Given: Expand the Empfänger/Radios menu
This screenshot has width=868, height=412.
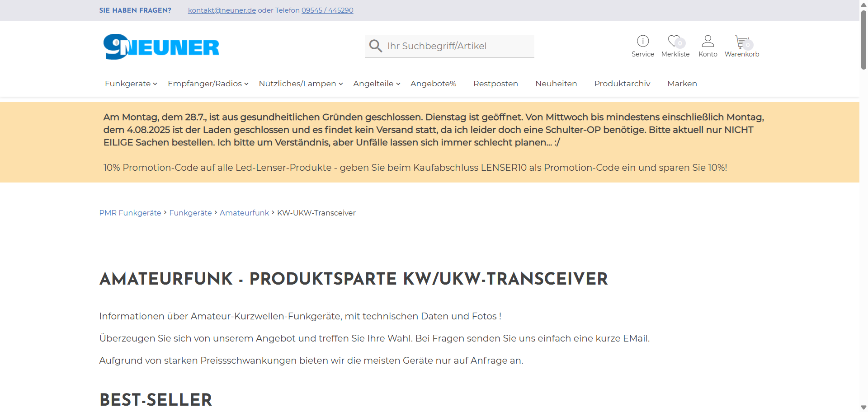Looking at the screenshot, I should pyautogui.click(x=208, y=84).
